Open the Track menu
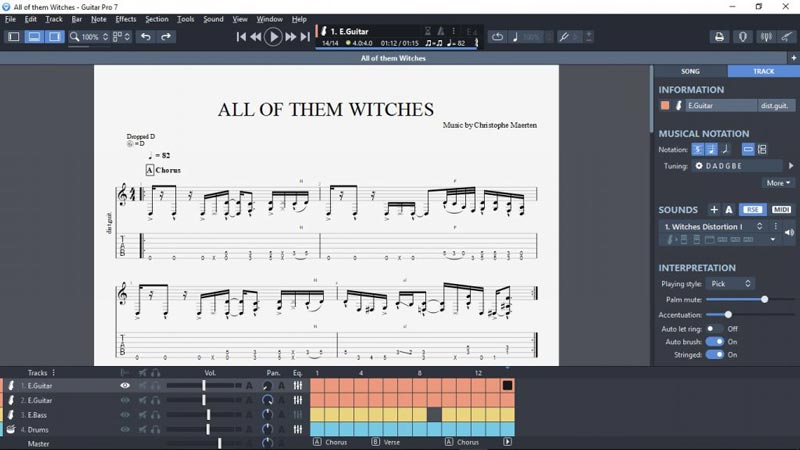This screenshot has width=800, height=450. pos(54,19)
